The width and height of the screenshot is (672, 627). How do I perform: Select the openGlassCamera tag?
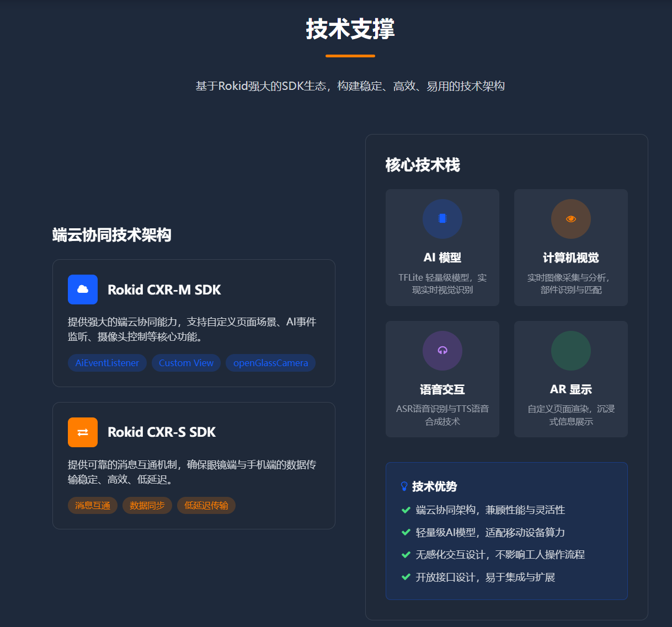[x=270, y=363]
